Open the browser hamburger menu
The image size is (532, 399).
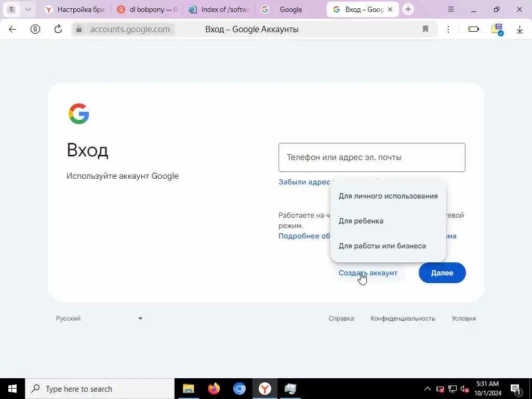[451, 9]
